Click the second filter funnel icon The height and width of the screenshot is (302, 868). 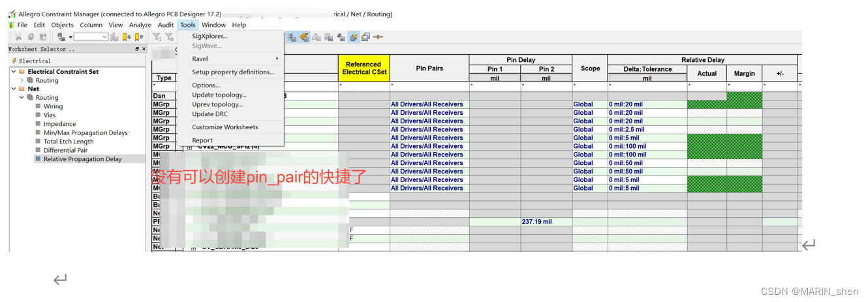click(x=169, y=37)
